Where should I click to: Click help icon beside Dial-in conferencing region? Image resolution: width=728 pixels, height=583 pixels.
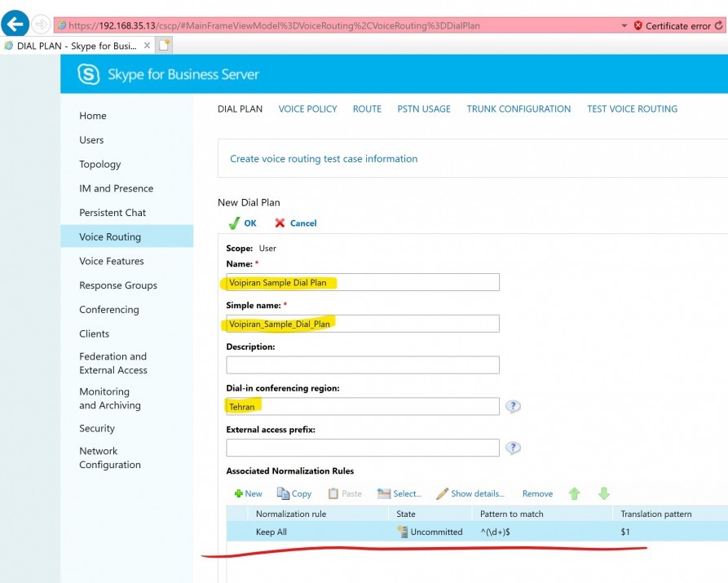pos(513,407)
